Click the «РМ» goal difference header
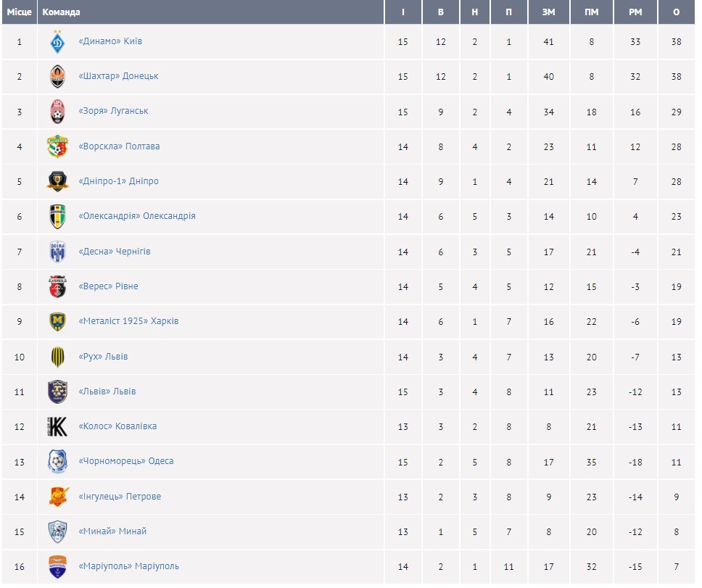The image size is (702, 588). (635, 12)
